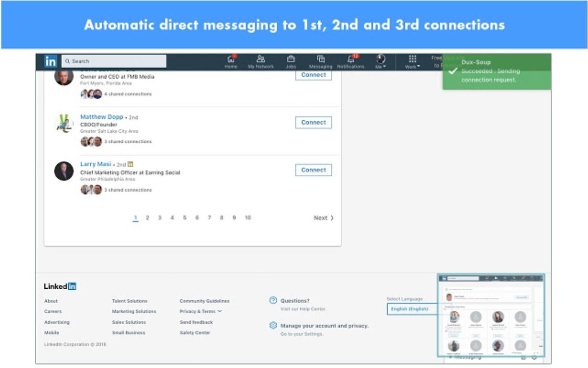
Task: Click the LinkedIn logo in the navigation bar
Action: 51,61
